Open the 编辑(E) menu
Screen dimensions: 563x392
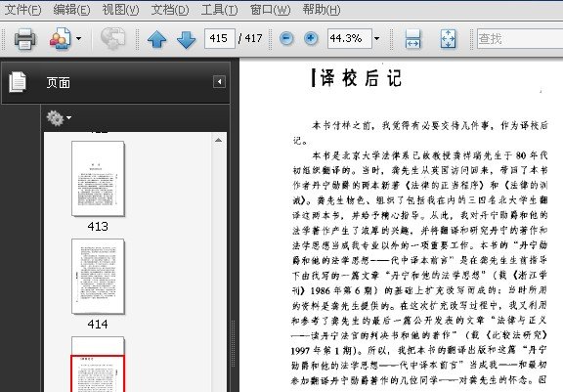click(x=71, y=10)
